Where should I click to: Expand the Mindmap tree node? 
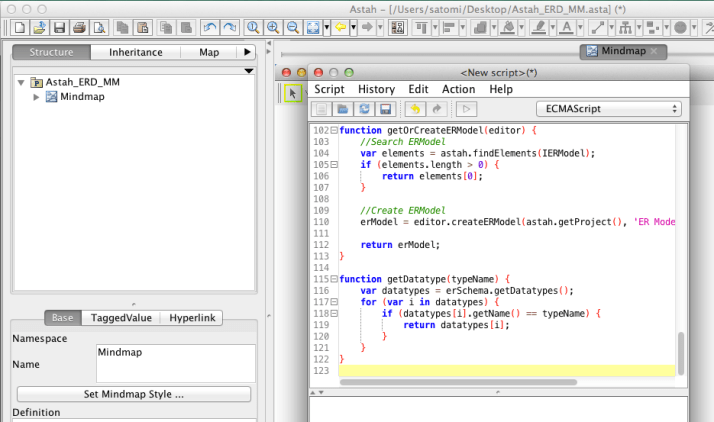click(x=37, y=97)
